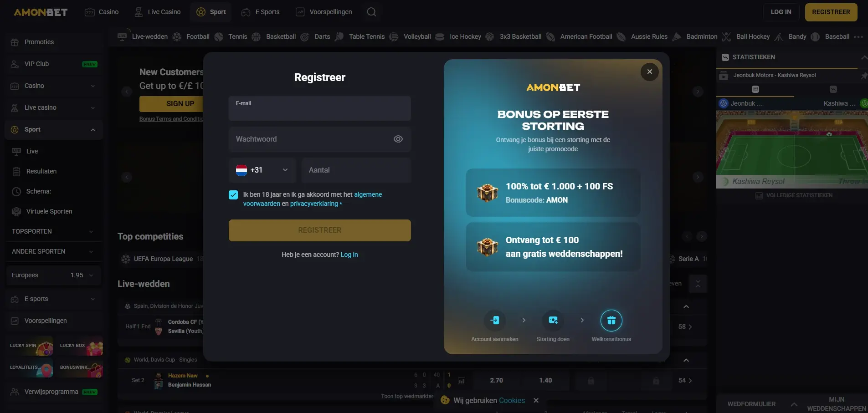The height and width of the screenshot is (413, 868).
Task: Click the search magnifier icon in header
Action: [372, 12]
